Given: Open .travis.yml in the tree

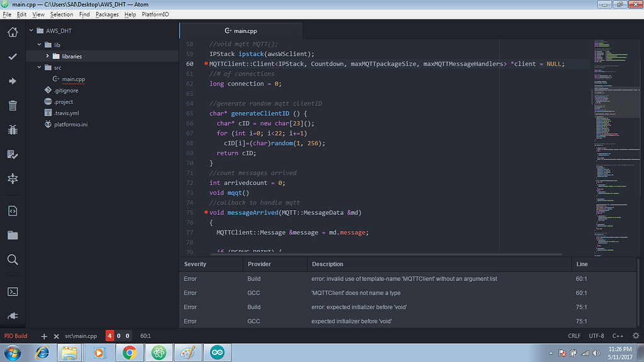Looking at the screenshot, I should (66, 113).
